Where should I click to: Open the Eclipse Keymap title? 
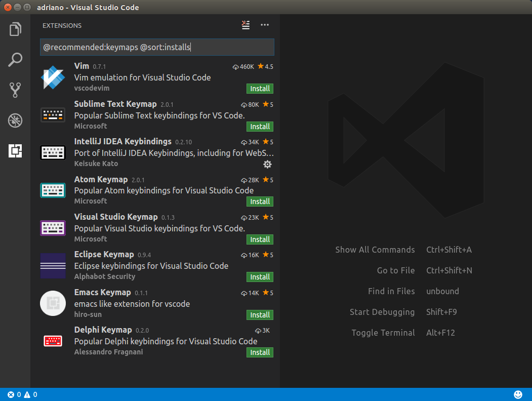(x=104, y=255)
